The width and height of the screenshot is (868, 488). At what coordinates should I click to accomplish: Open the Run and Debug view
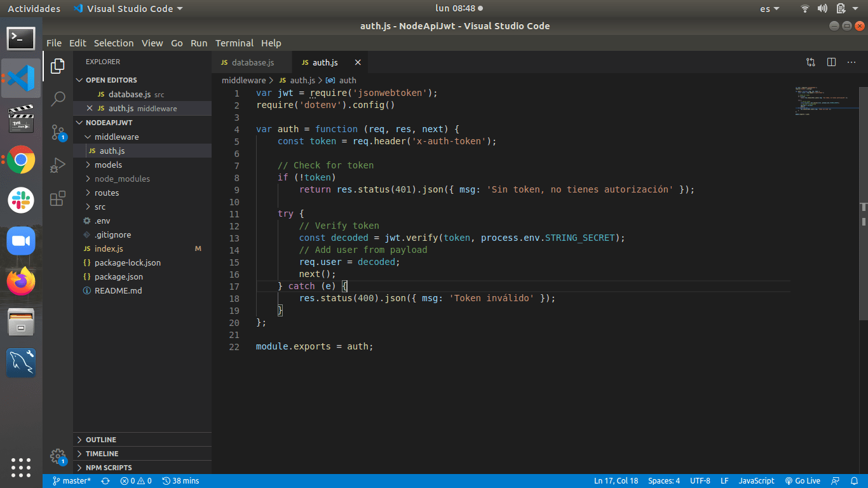pos(58,165)
